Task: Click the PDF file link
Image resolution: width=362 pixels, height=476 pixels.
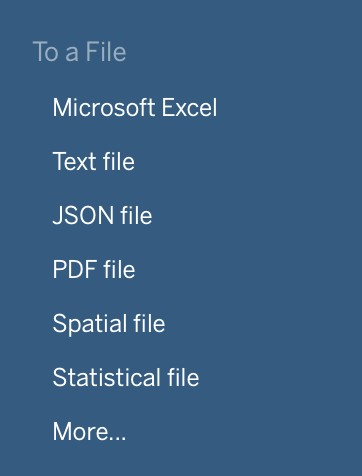Action: coord(94,269)
